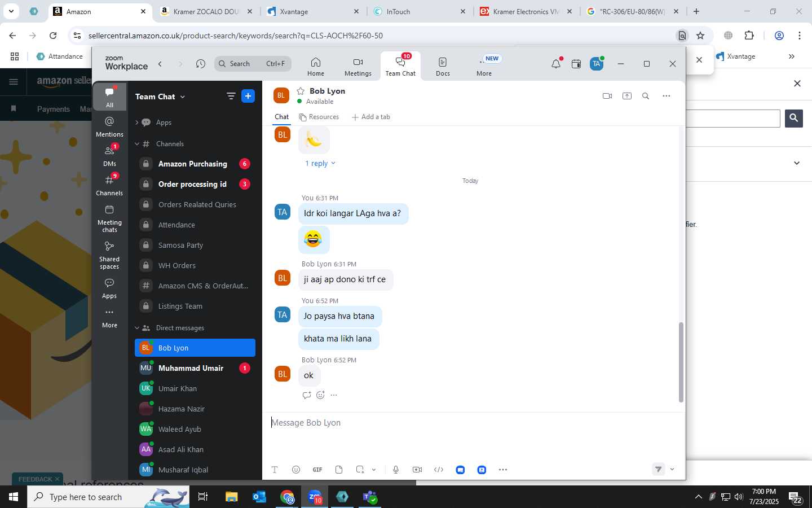Open DMs in the sidebar
This screenshot has width=812, height=508.
point(109,156)
